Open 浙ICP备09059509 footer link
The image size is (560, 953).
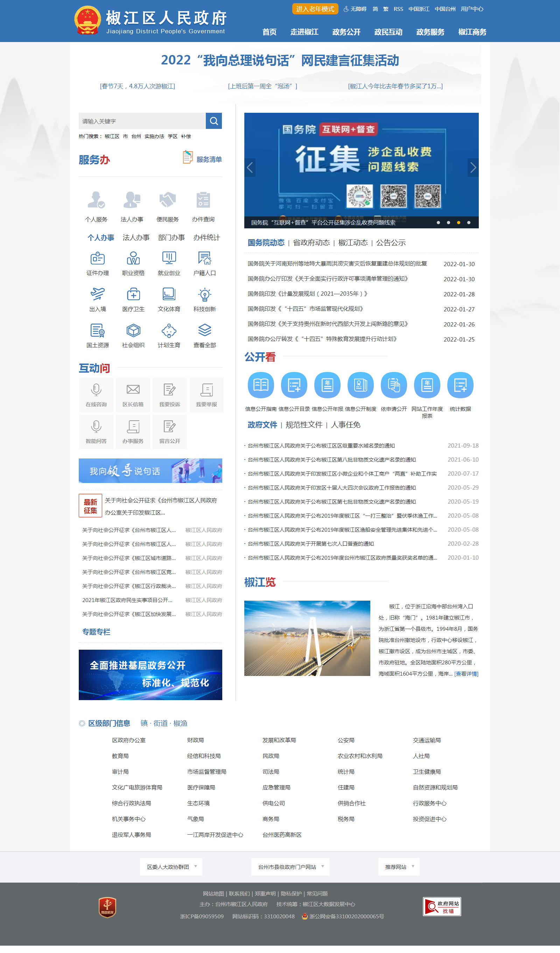click(x=202, y=917)
